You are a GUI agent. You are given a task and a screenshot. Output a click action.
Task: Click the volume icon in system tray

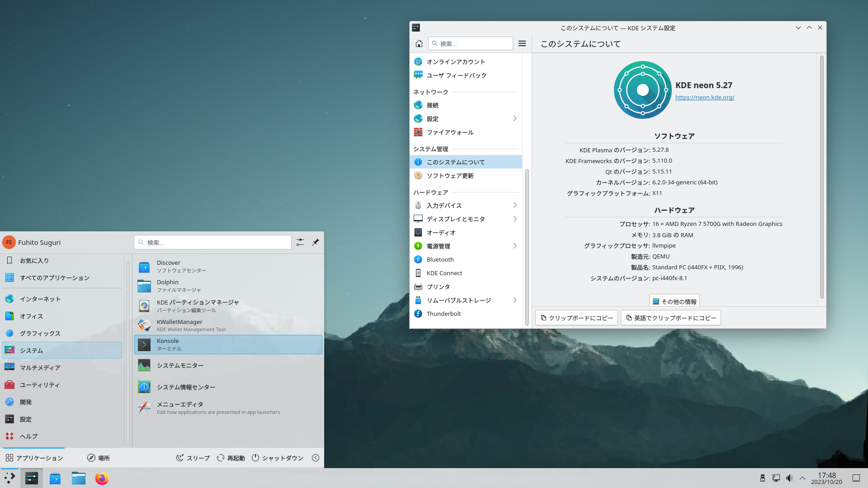coord(789,478)
